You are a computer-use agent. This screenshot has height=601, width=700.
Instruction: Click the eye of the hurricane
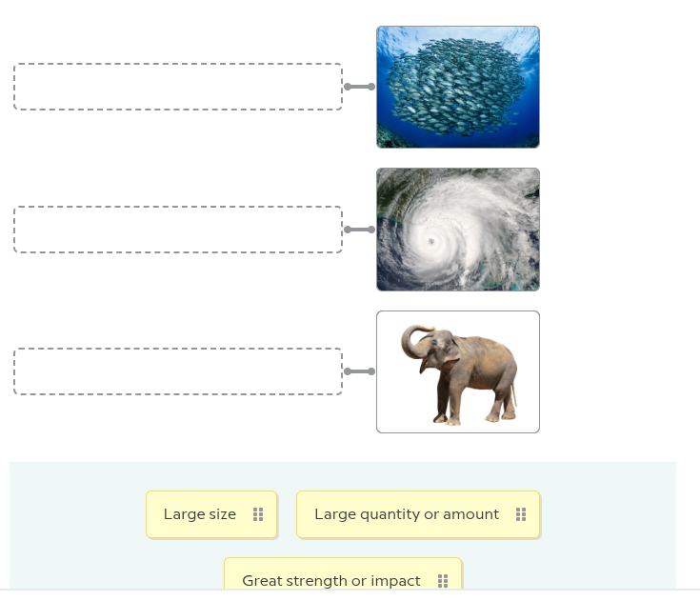(x=431, y=241)
